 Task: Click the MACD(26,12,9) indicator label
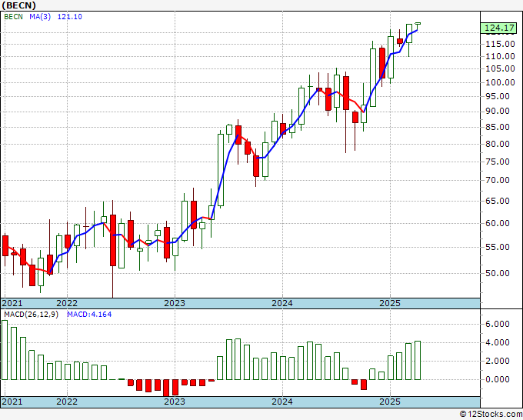(32, 315)
